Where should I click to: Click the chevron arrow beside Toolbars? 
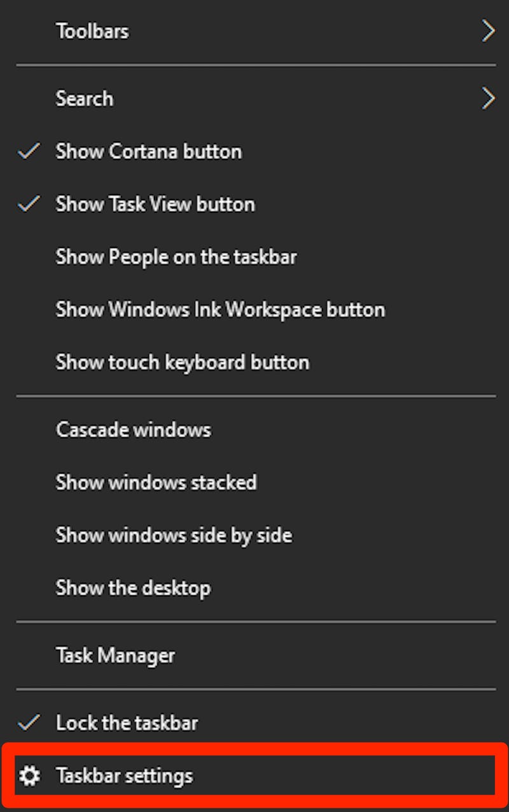pos(489,31)
